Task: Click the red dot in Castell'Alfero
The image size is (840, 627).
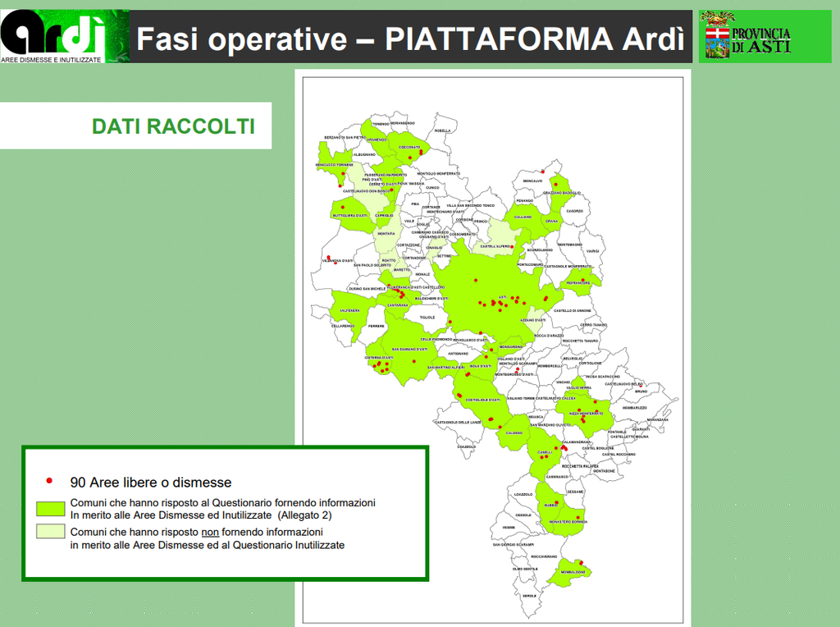Action: point(510,245)
